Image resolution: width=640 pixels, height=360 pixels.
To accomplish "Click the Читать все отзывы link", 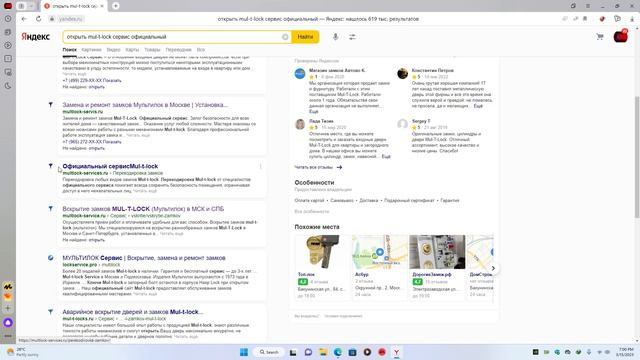I will 318,167.
